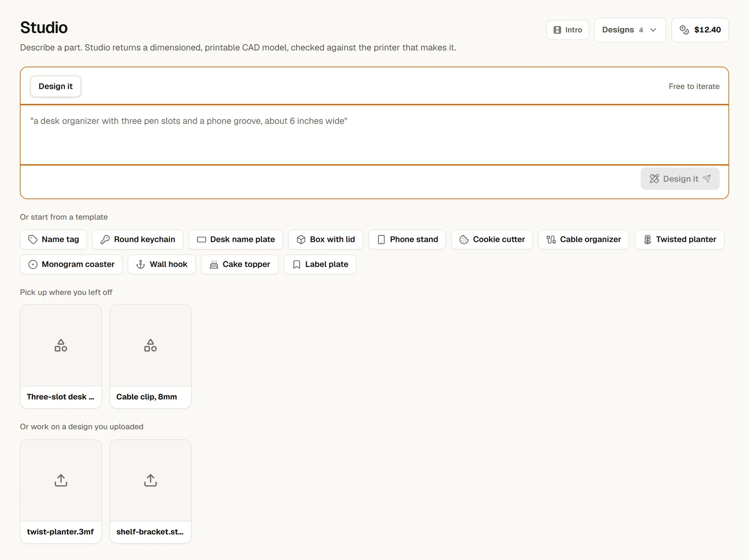Choose the Monogram coaster template
The image size is (749, 560).
71,264
